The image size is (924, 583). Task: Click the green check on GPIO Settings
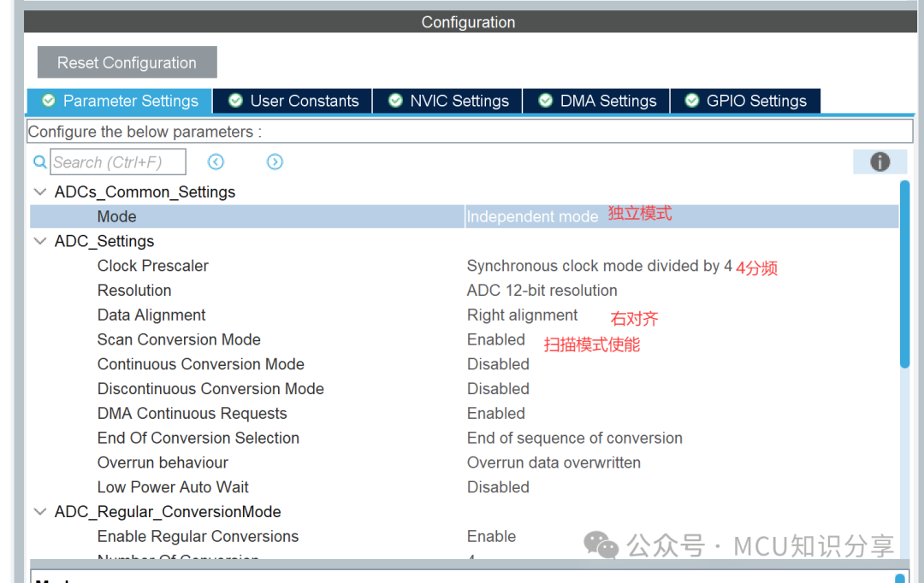point(692,101)
